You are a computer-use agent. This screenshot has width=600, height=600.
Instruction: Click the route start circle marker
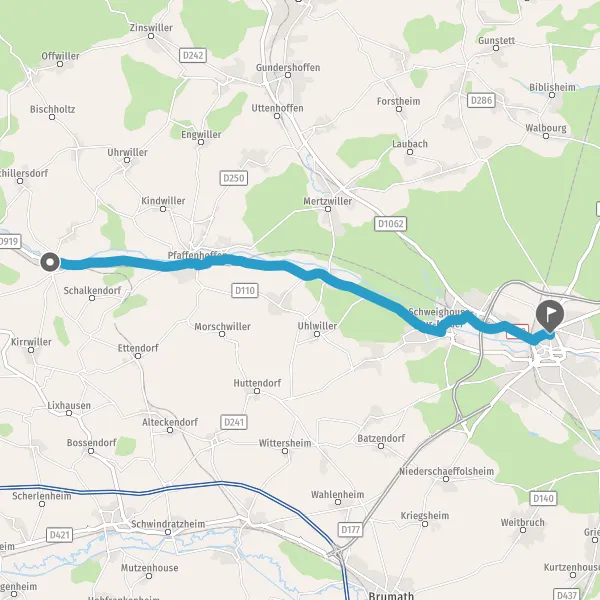[x=50, y=262]
